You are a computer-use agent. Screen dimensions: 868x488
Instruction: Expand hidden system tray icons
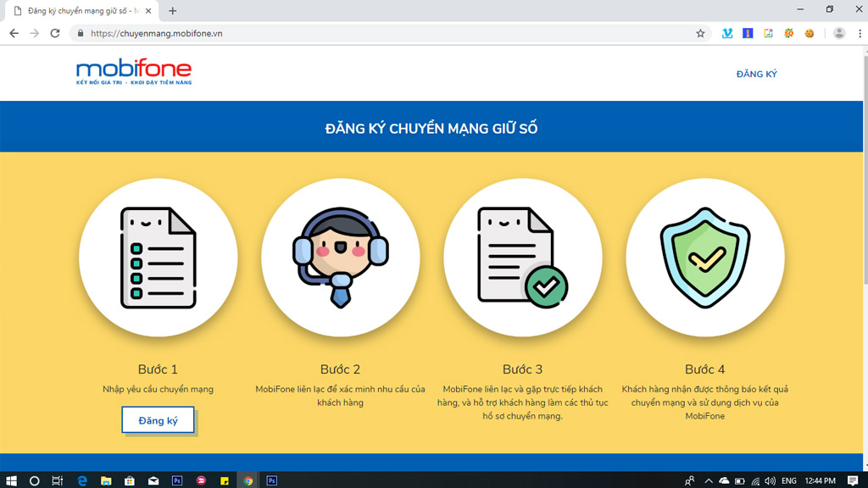coord(709,481)
